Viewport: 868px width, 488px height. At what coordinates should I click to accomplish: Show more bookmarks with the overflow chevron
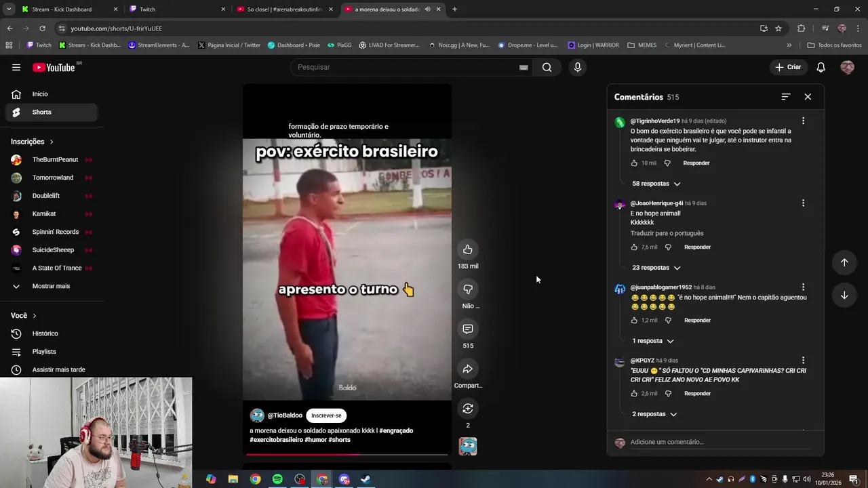[789, 45]
